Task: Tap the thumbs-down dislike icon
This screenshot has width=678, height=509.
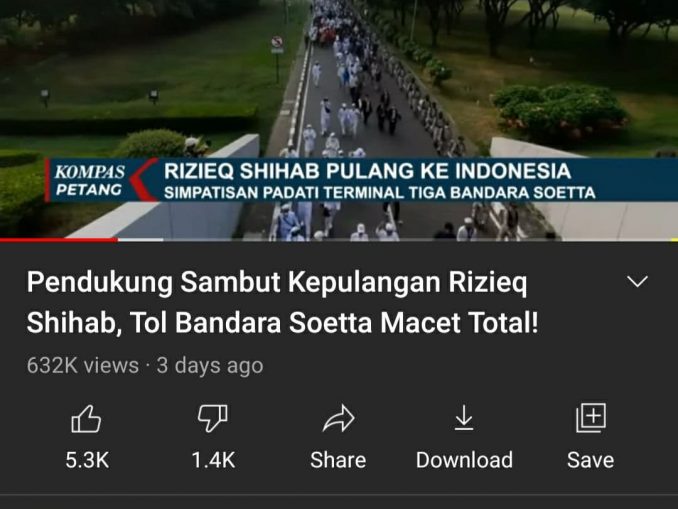Action: [x=213, y=418]
